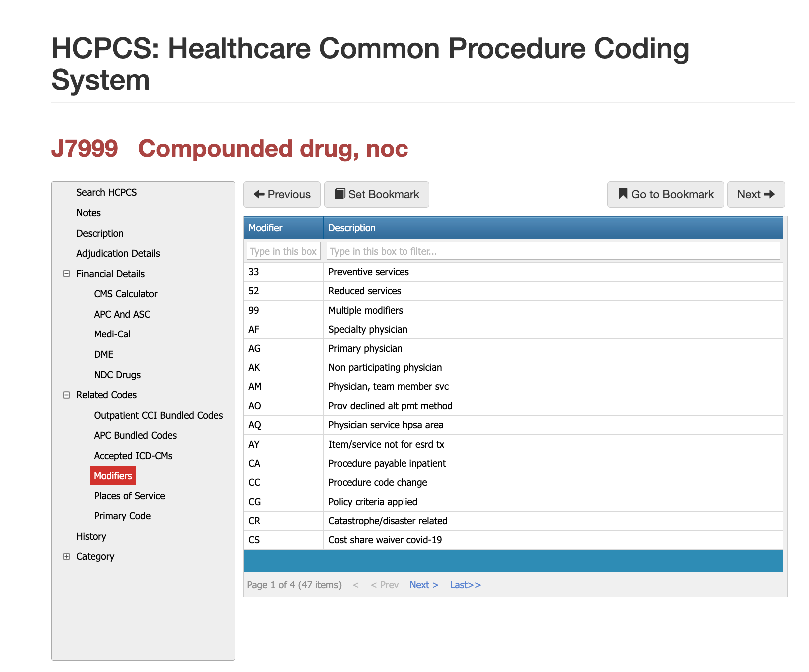Click the Modifier column filter box
809x672 pixels.
[283, 251]
